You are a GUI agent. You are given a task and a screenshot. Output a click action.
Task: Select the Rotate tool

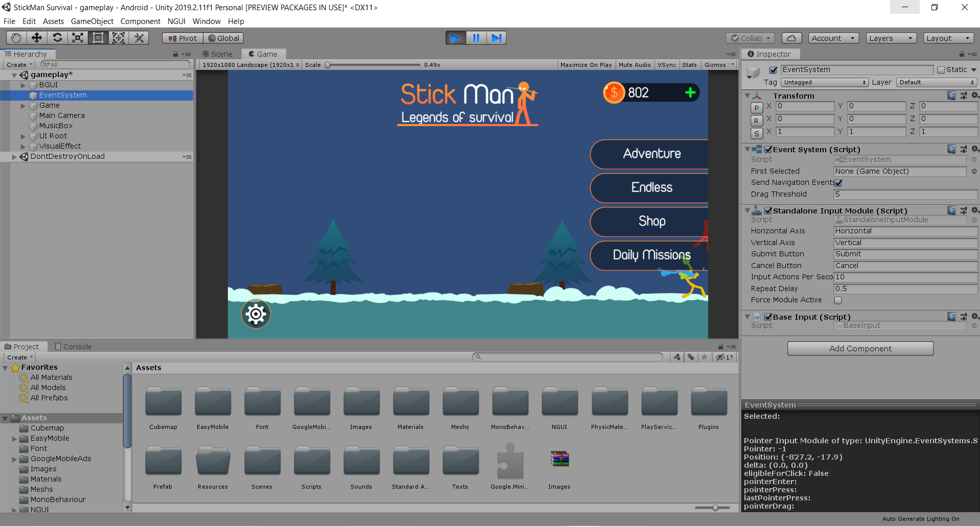pos(57,38)
